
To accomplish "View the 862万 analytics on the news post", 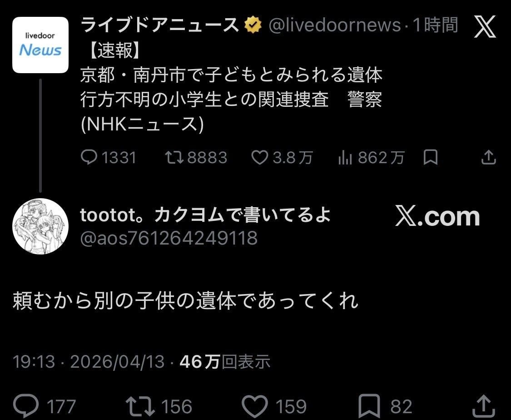I will [x=371, y=157].
